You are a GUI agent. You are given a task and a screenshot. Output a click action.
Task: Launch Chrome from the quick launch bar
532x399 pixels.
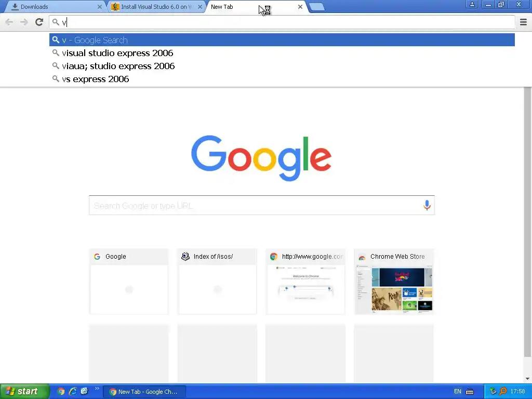click(61, 392)
